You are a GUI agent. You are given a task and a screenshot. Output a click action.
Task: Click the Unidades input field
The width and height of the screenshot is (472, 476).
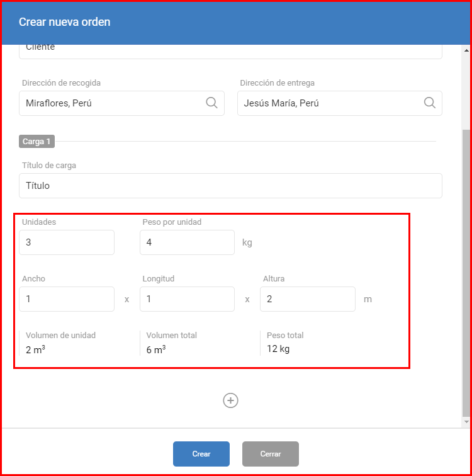(x=67, y=242)
